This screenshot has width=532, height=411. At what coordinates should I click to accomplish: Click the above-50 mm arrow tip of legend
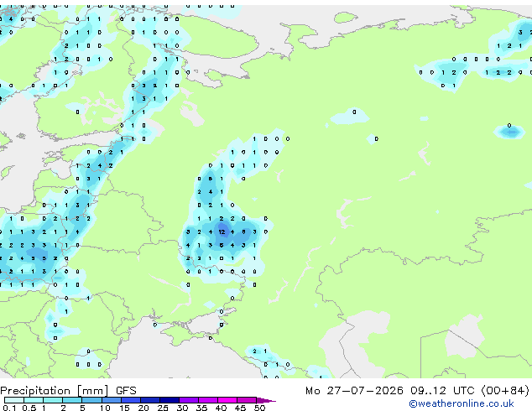pos(265,400)
